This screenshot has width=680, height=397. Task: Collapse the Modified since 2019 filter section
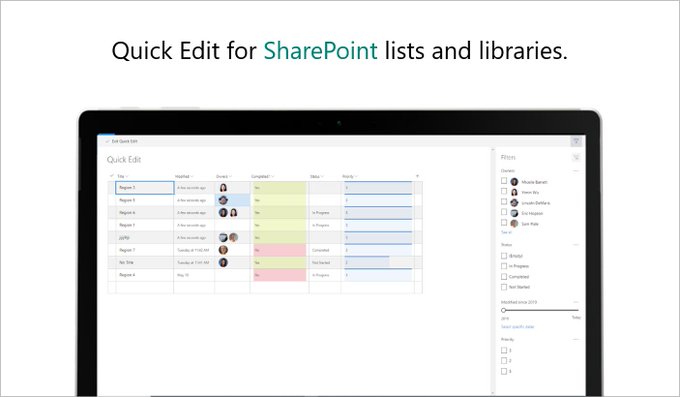click(576, 302)
